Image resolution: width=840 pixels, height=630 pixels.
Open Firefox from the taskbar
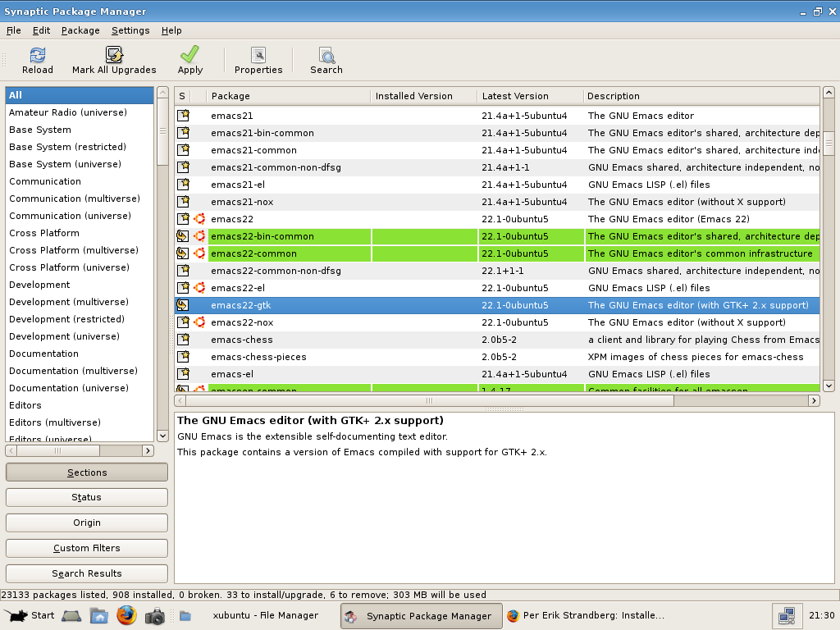pyautogui.click(x=126, y=615)
